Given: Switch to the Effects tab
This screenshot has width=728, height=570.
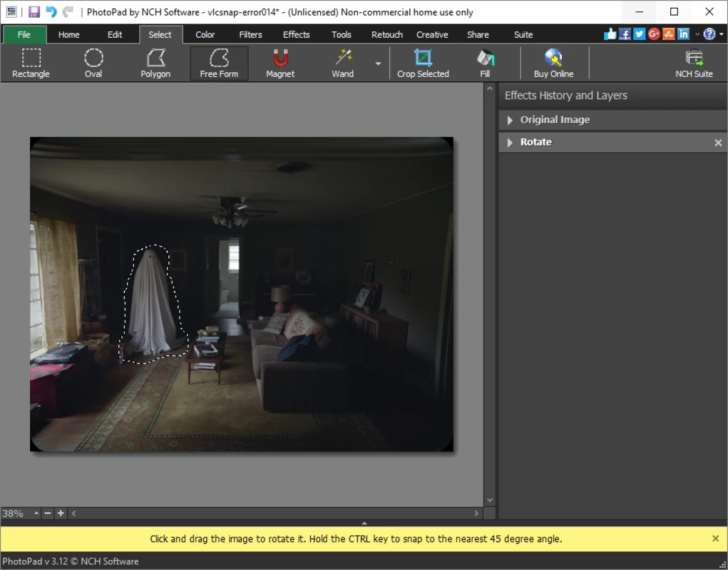Looking at the screenshot, I should pyautogui.click(x=296, y=35).
